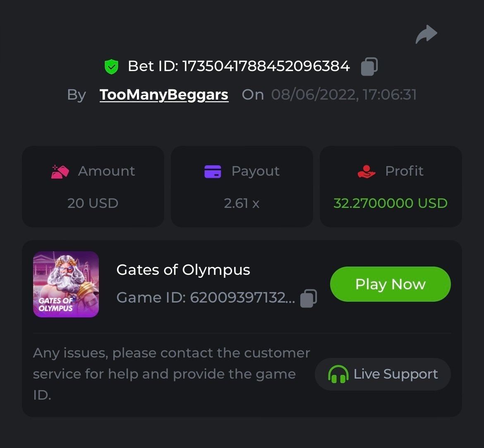Viewport: 484px width, 448px height.
Task: Click the red Profit hand icon
Action: pyautogui.click(x=366, y=172)
